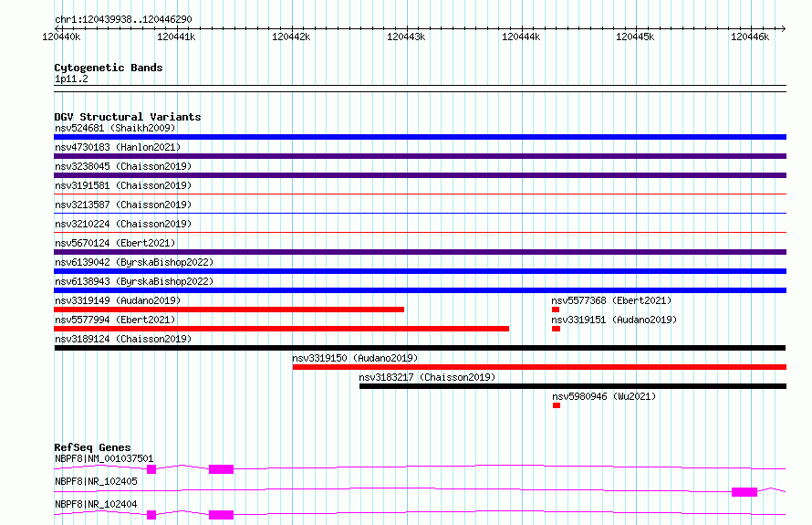Click the 120442k ruler tick label
The image size is (812, 525).
[291, 37]
